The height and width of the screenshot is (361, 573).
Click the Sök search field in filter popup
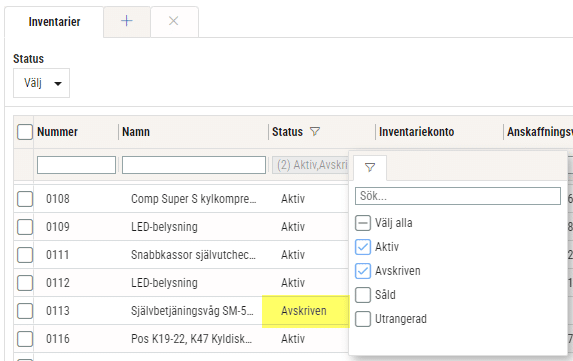458,196
